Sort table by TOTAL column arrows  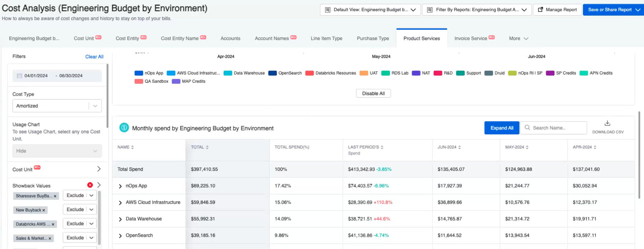click(207, 147)
